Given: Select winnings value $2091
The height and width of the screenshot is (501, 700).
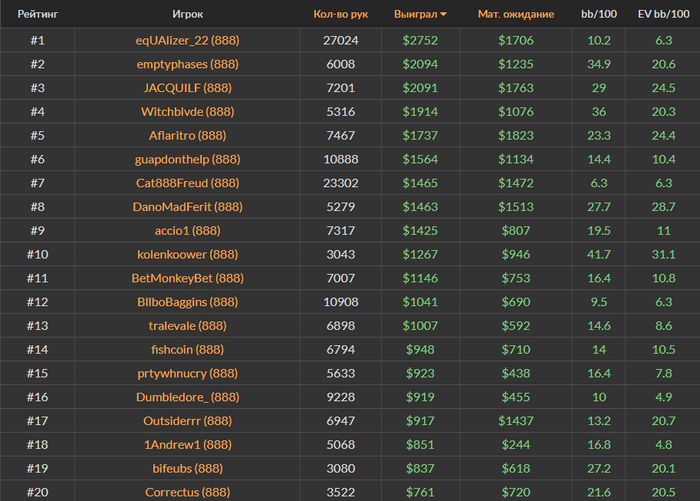Looking at the screenshot, I should pos(420,88).
